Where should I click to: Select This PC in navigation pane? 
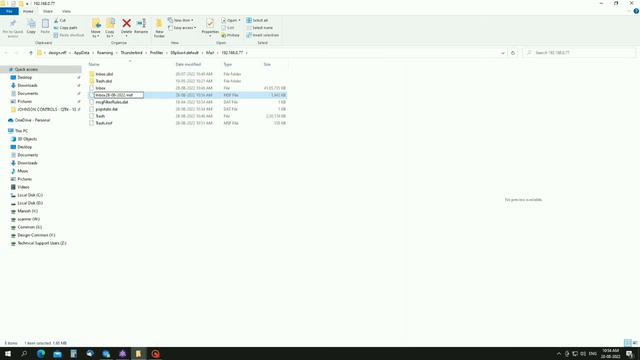click(21, 131)
